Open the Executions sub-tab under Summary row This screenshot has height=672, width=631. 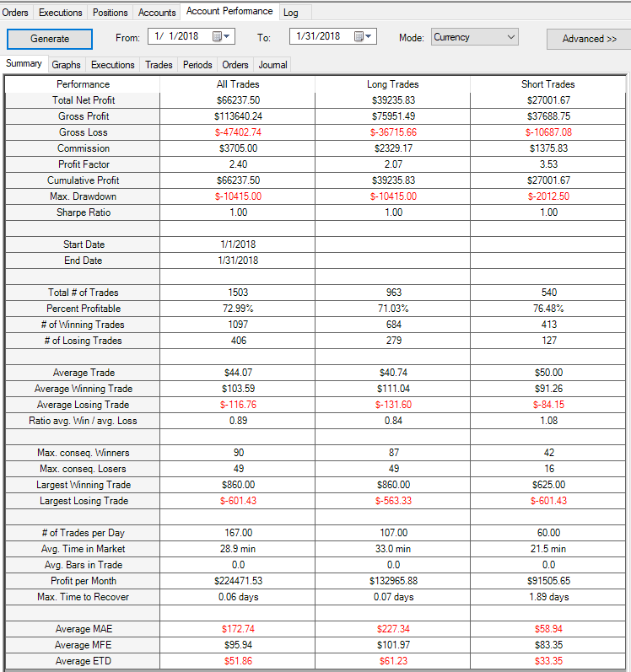pyautogui.click(x=113, y=65)
